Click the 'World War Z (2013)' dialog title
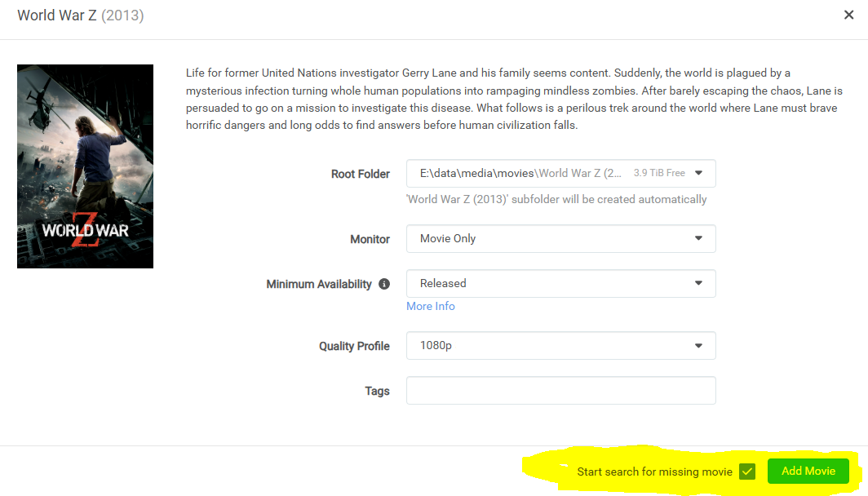 click(x=80, y=15)
